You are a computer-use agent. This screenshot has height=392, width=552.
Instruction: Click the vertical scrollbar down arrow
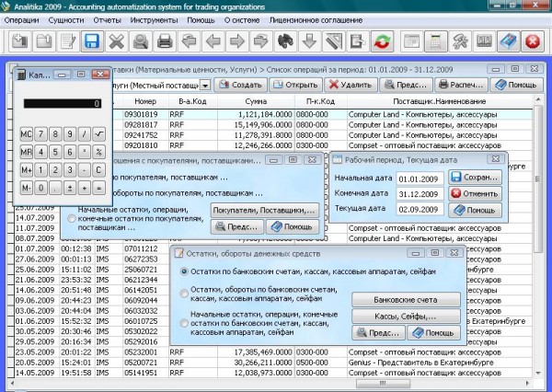[538, 373]
